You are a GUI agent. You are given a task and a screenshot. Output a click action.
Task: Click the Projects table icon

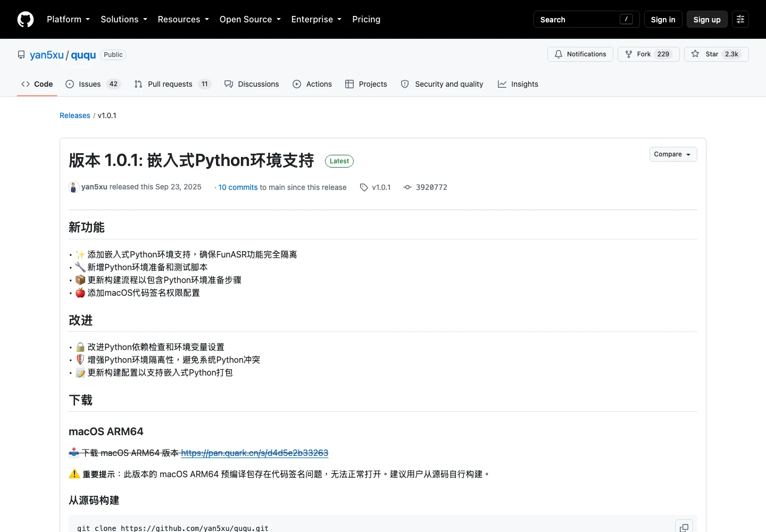349,84
